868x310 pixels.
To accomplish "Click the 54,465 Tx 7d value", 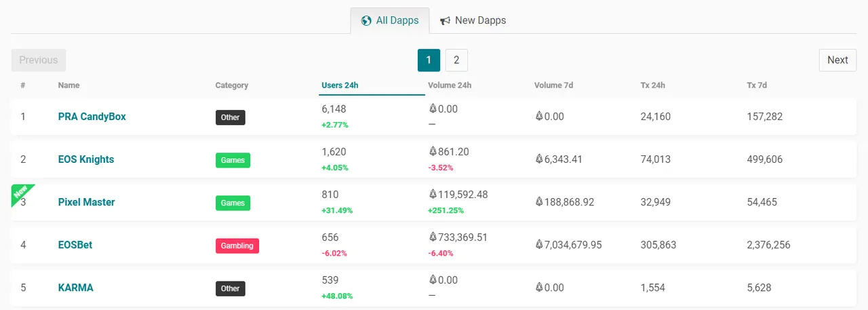I will click(x=762, y=202).
